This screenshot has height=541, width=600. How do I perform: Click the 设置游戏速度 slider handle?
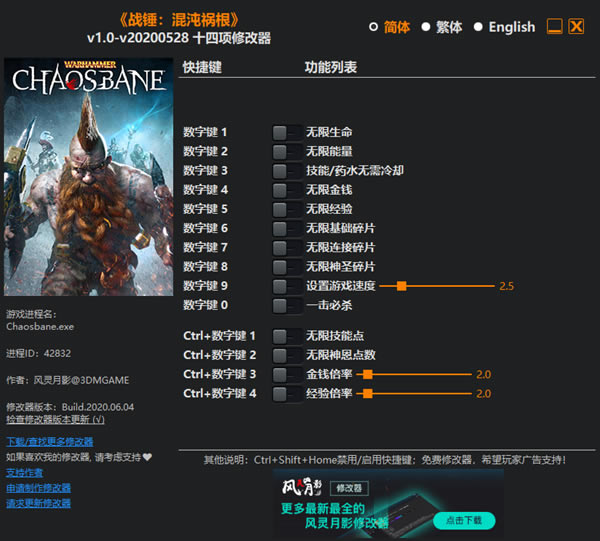pos(401,286)
